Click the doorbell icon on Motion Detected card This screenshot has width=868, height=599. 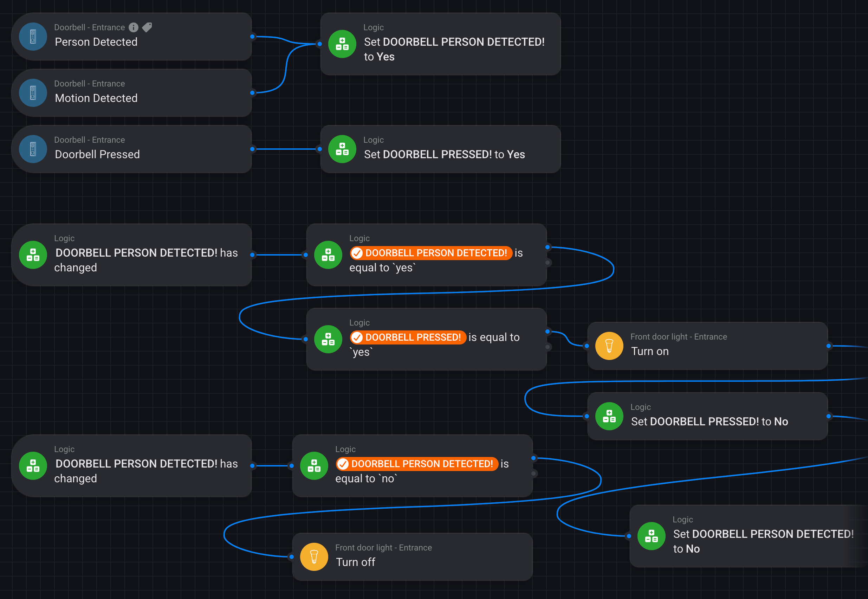point(33,93)
